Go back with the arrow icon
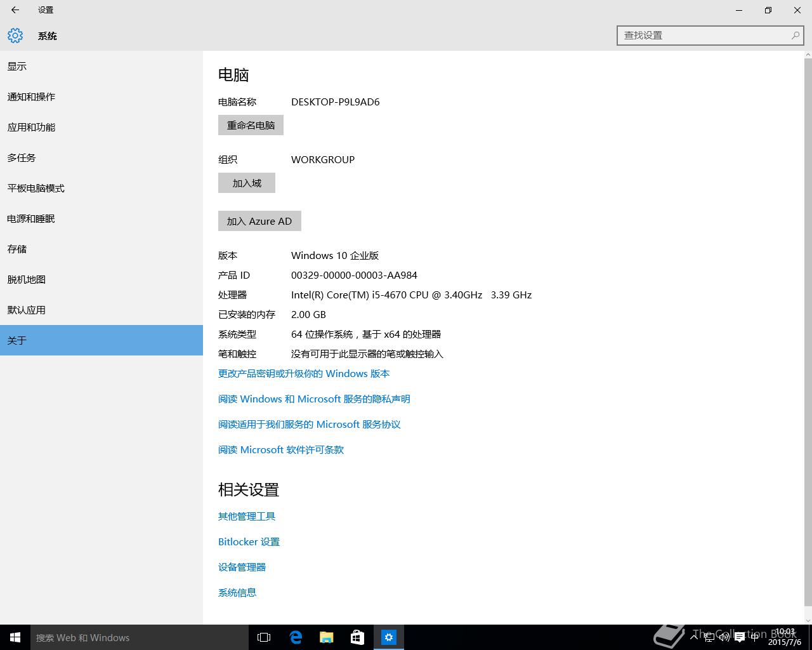 pyautogui.click(x=15, y=10)
